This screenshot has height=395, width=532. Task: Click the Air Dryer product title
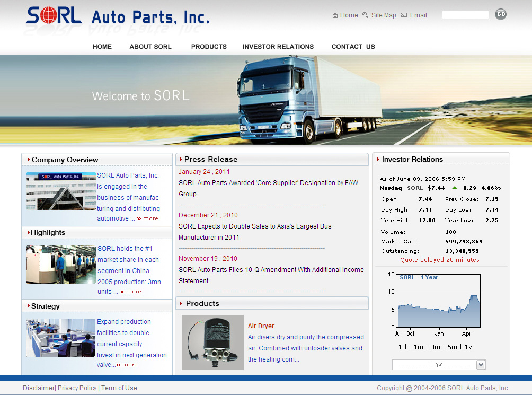(261, 326)
